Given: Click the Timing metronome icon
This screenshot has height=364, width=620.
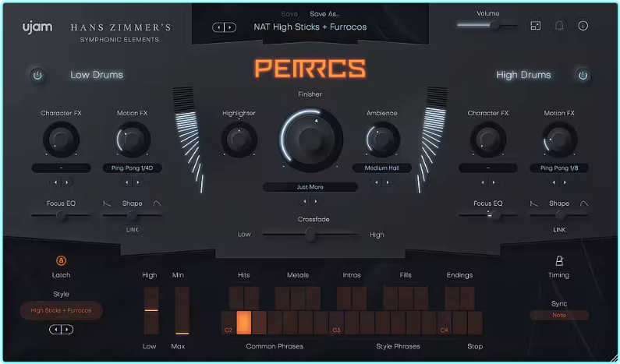Looking at the screenshot, I should click(x=559, y=260).
